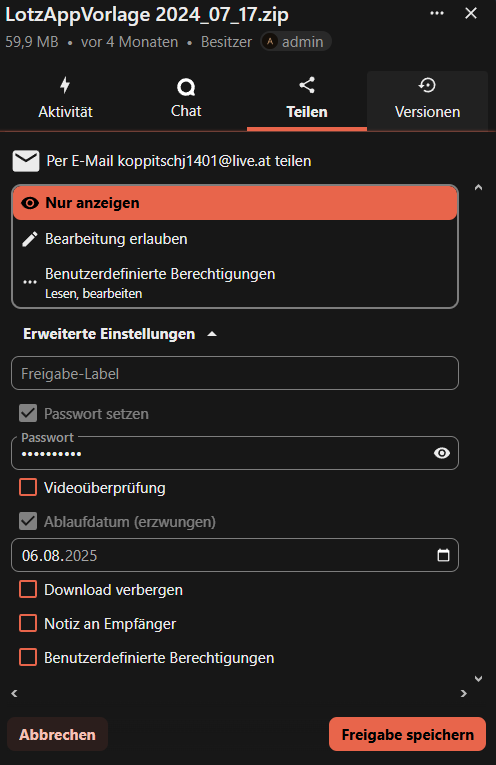Image resolution: width=496 pixels, height=765 pixels.
Task: Click the Chat bubble icon
Action: 186,87
